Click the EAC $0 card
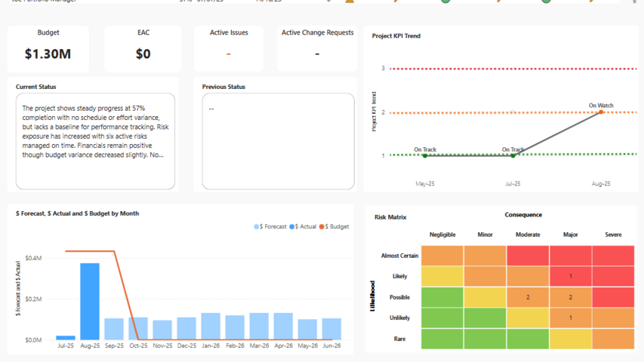 pyautogui.click(x=143, y=49)
